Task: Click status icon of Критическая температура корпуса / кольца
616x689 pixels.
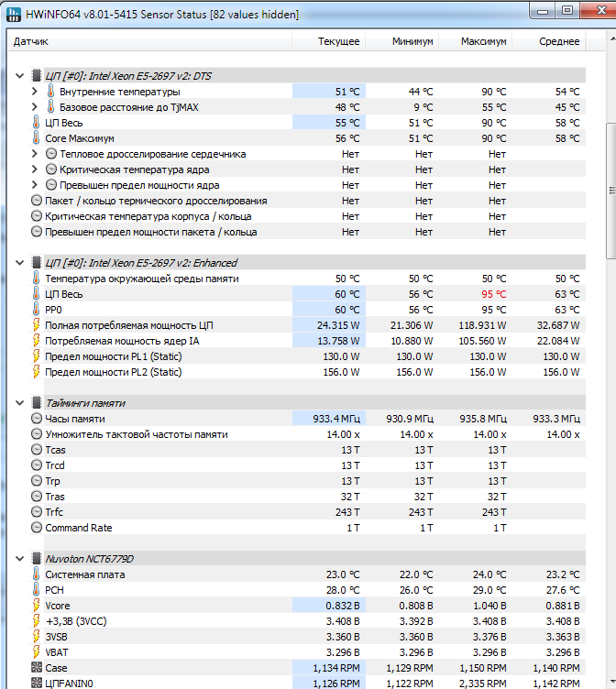Action: (x=37, y=216)
